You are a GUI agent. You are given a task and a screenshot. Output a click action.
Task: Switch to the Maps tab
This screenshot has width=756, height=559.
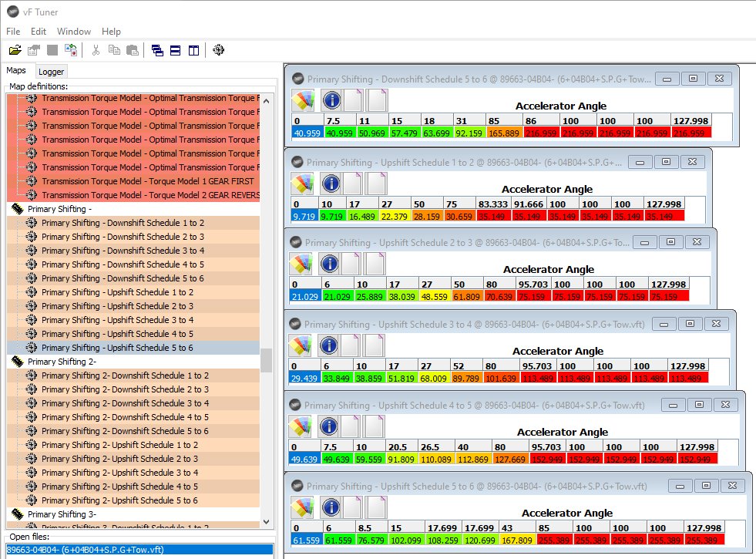click(x=16, y=70)
